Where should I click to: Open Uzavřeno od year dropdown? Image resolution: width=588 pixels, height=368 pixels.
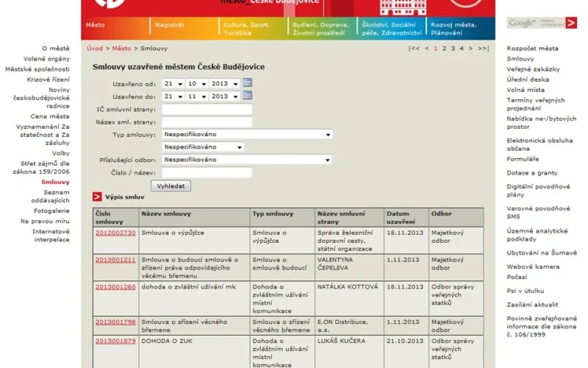click(224, 84)
